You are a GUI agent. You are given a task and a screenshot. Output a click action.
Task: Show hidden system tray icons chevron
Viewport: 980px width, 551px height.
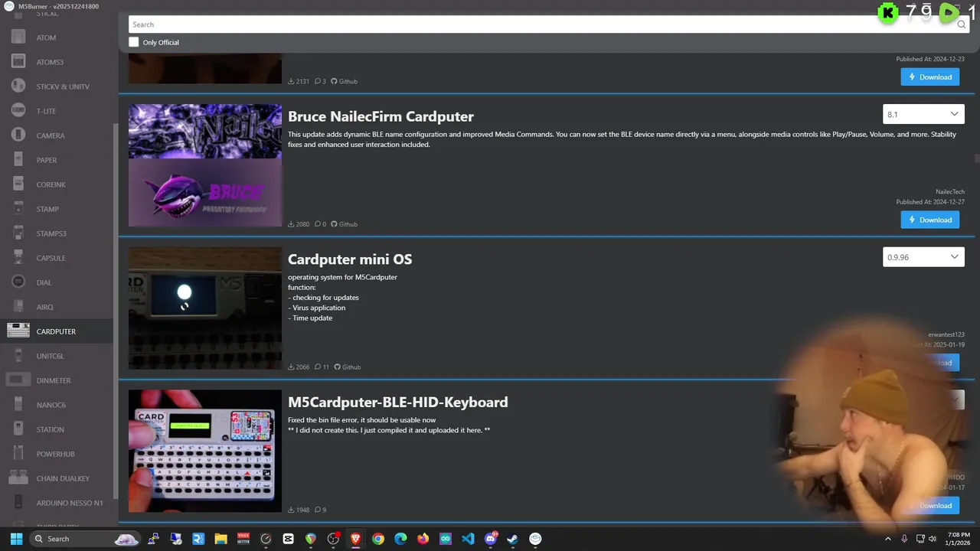click(x=888, y=539)
